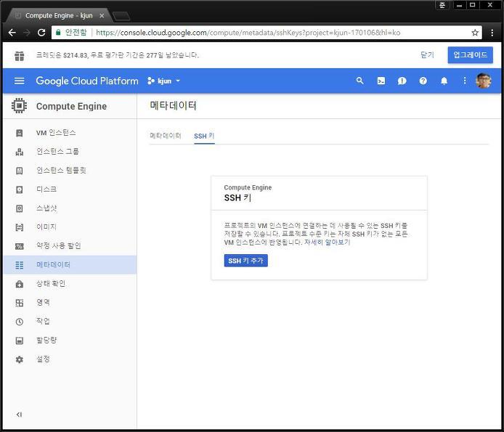Dismiss the banner with 닫기
Image resolution: width=504 pixels, height=432 pixels.
click(427, 55)
